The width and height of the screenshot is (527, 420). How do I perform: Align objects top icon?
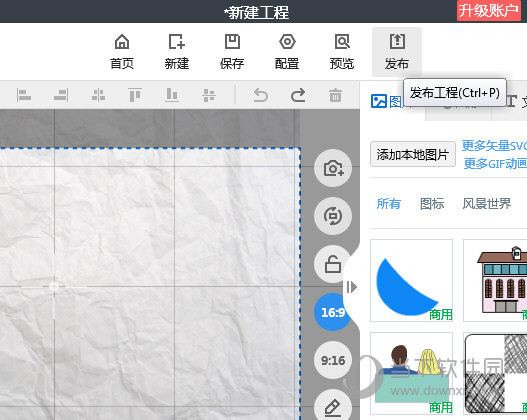(135, 95)
